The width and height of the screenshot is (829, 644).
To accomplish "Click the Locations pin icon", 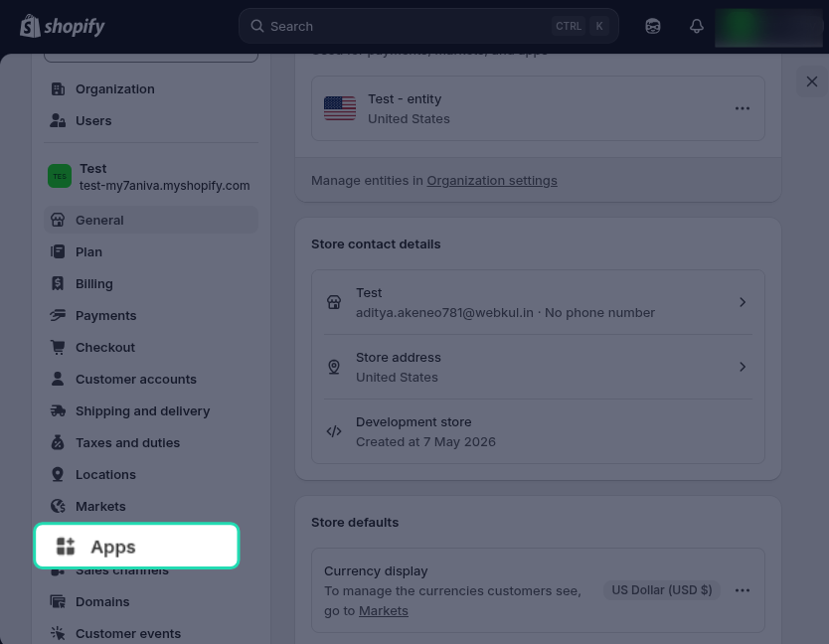I will point(58,474).
